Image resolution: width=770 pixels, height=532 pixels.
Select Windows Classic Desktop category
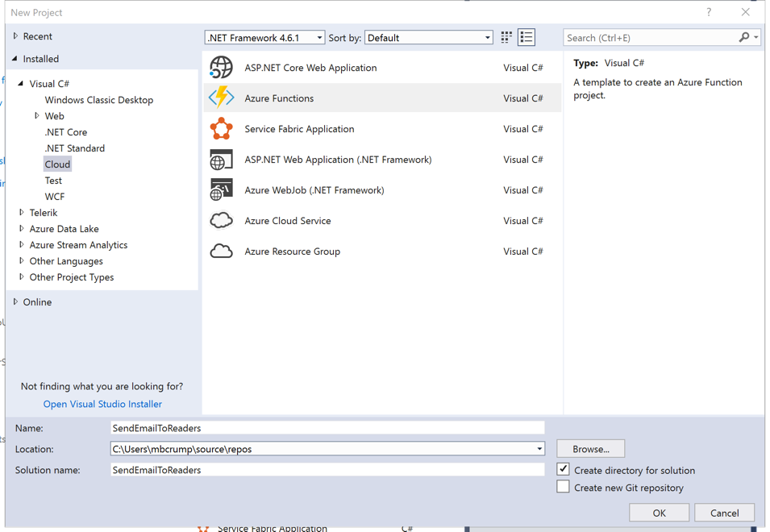tap(98, 100)
